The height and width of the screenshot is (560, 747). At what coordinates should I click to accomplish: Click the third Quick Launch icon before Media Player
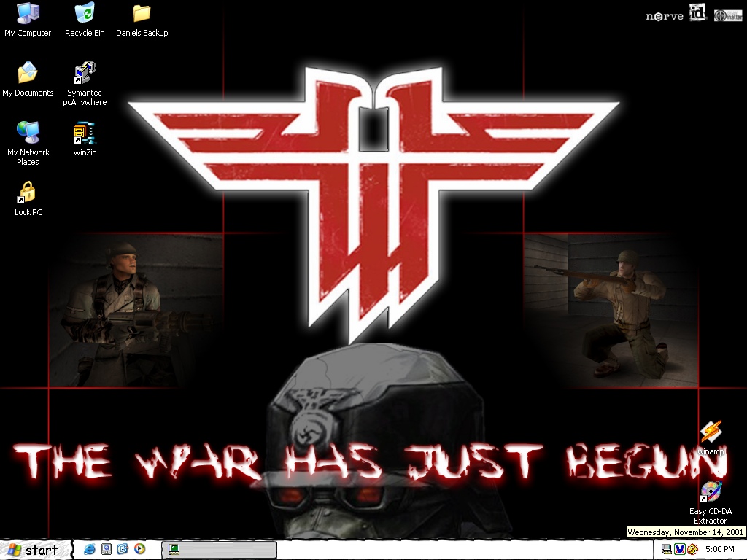click(123, 549)
